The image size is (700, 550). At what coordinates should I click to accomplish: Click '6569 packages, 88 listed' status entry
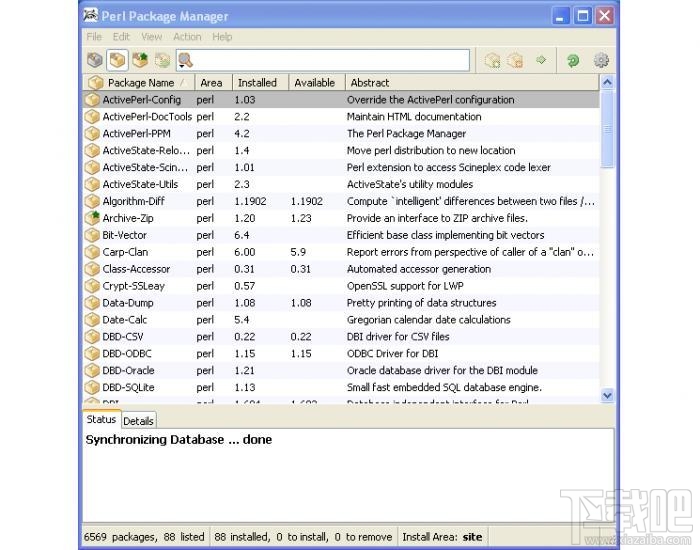click(x=144, y=537)
